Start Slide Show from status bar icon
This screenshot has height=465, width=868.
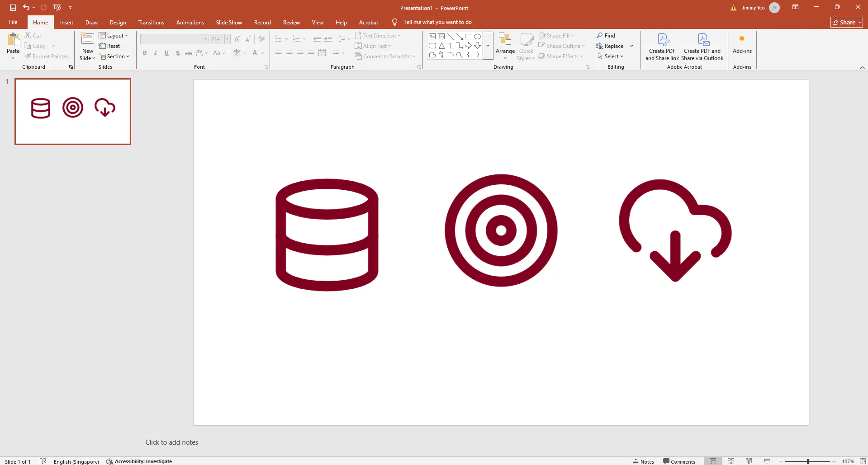pyautogui.click(x=767, y=461)
